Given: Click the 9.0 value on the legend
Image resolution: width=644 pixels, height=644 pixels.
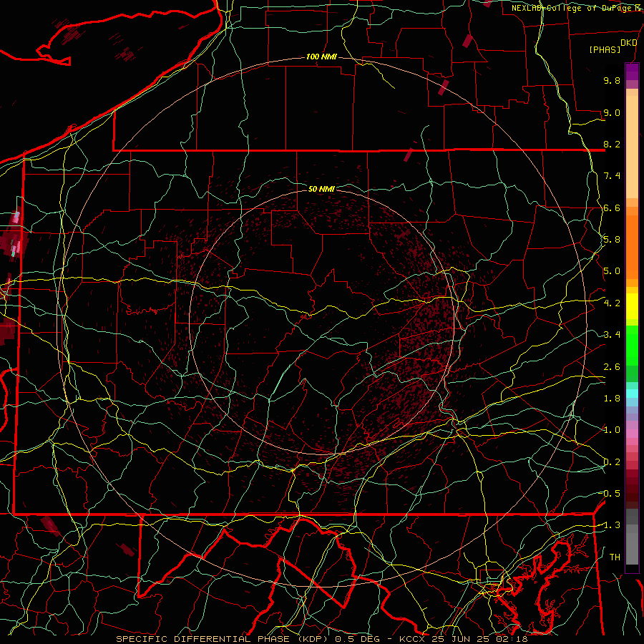Looking at the screenshot, I should 612,112.
